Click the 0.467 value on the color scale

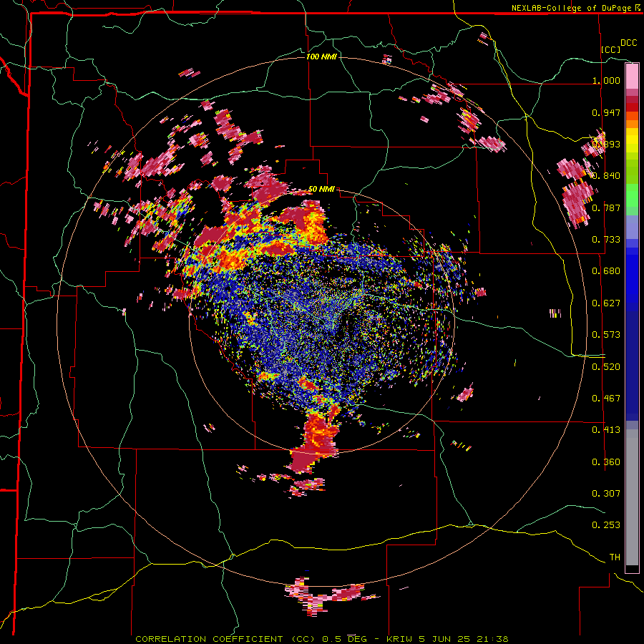606,399
